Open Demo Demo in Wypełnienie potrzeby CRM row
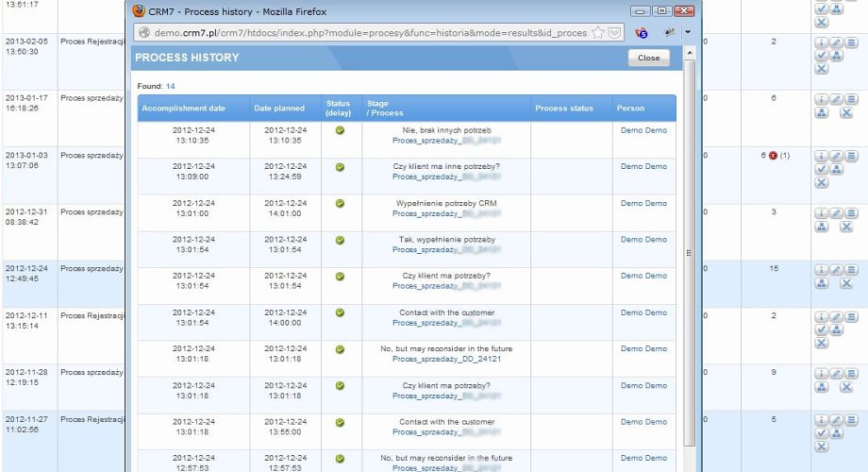The image size is (868, 472). tap(643, 203)
